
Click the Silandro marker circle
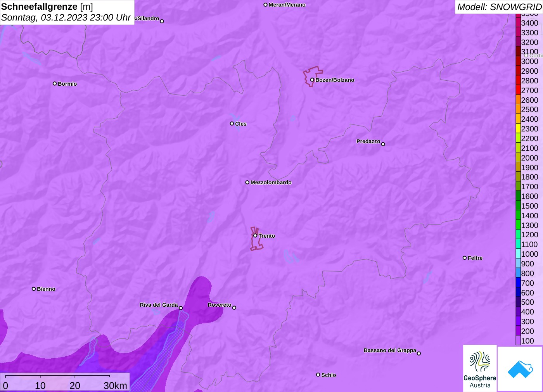(162, 21)
